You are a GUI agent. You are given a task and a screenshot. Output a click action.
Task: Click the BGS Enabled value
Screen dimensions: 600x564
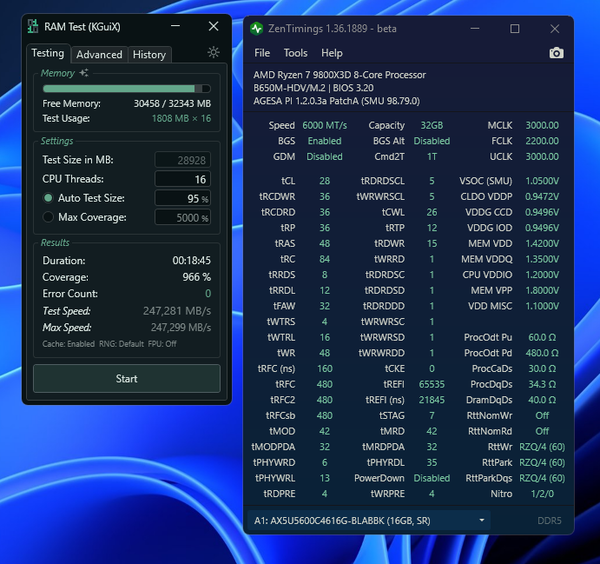click(x=324, y=141)
